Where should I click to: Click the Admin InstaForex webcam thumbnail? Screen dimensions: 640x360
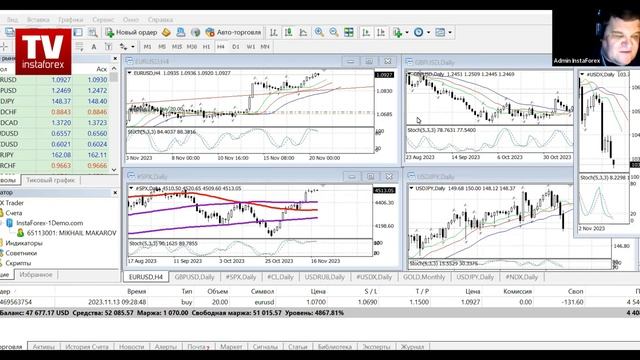[596, 38]
